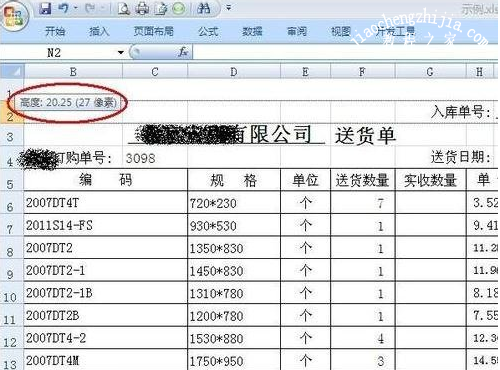The width and height of the screenshot is (500, 370).
Task: Click the 编码 header cell
Action: [x=106, y=180]
